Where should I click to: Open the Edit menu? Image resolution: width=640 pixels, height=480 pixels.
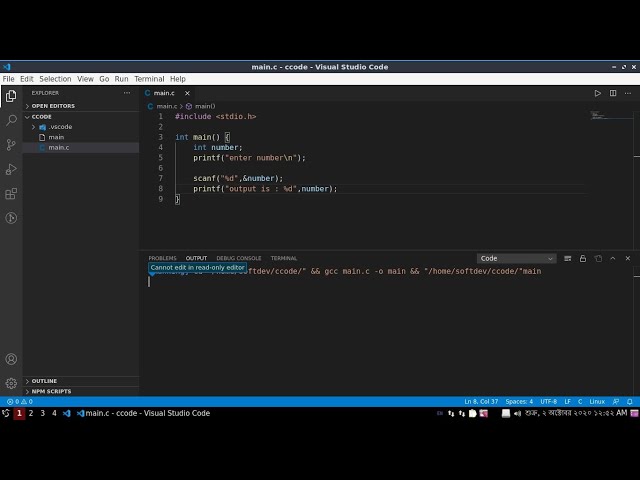coord(27,79)
